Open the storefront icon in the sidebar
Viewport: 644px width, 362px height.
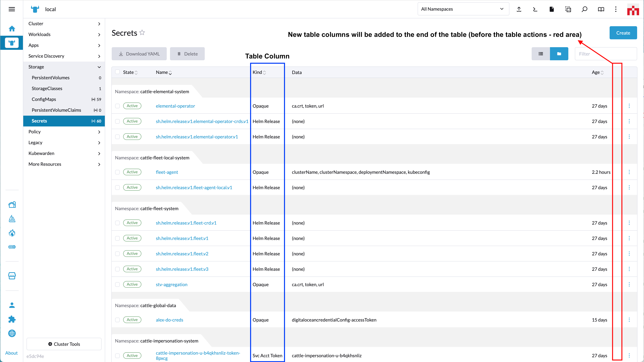click(x=12, y=276)
